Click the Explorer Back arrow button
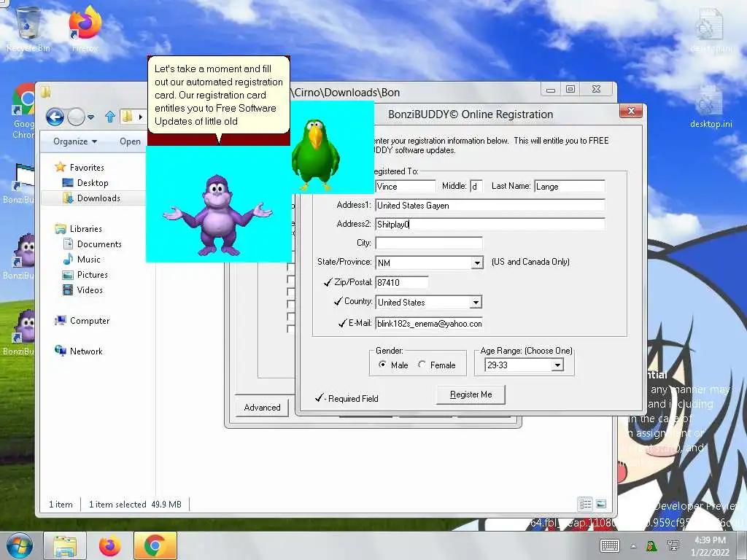 coord(55,116)
